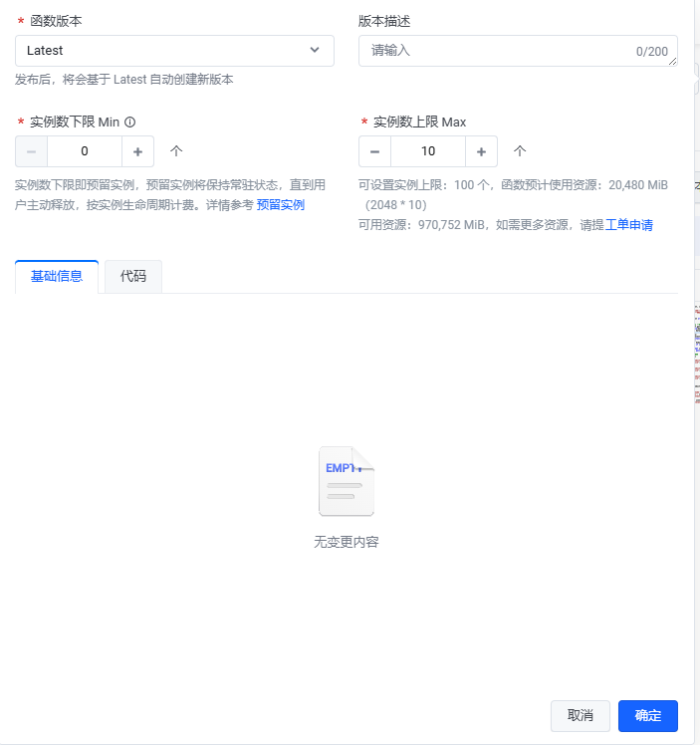
Task: Click the info icon beside 实例数下限 Min
Action: [130, 123]
